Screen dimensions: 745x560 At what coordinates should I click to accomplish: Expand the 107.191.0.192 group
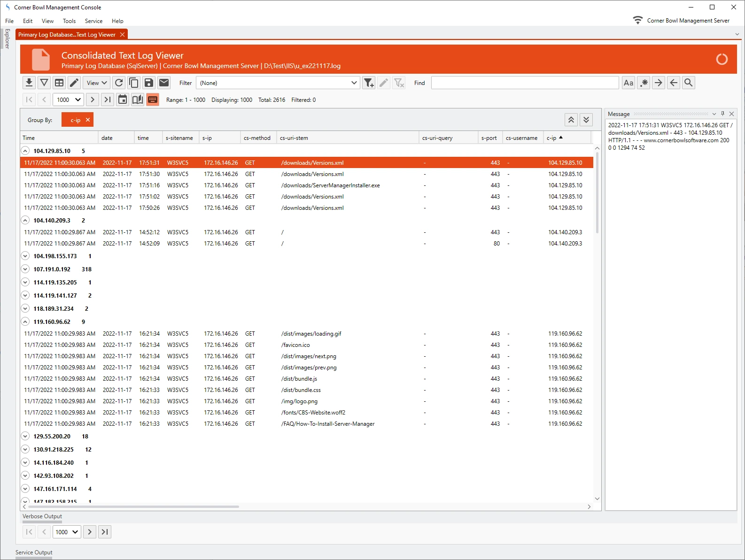[x=25, y=269]
